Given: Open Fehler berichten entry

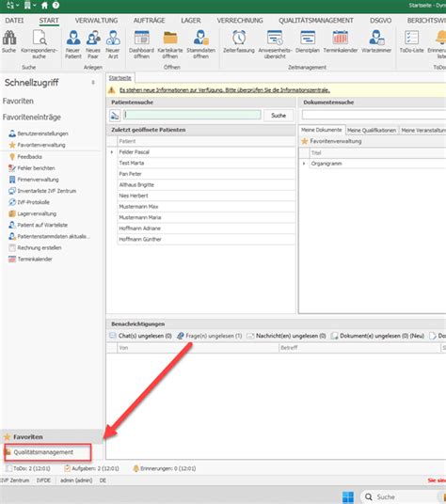Looking at the screenshot, I should 32,168.
